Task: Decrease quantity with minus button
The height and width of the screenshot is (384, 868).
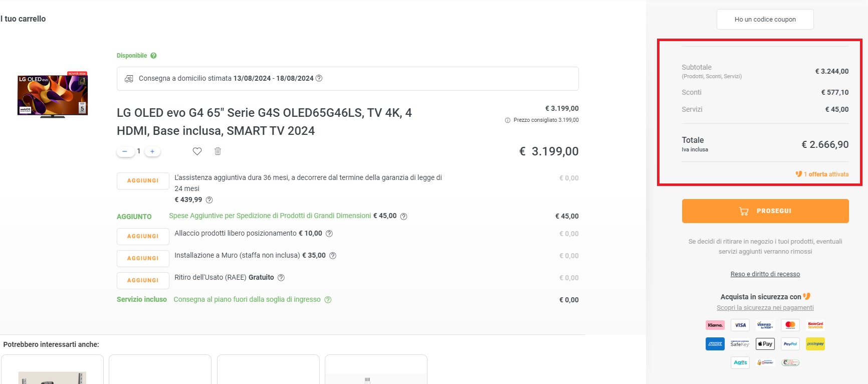Action: [x=125, y=151]
